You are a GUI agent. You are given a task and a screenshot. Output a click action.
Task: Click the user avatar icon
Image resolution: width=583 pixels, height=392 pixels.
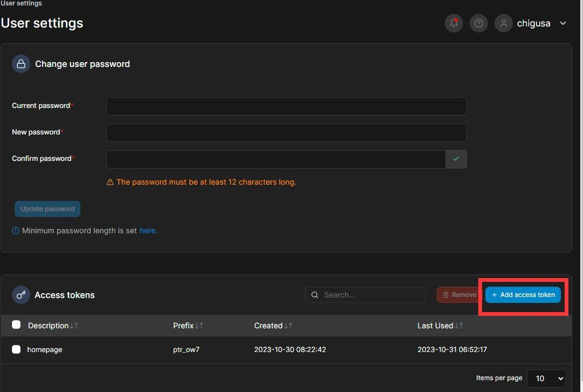pyautogui.click(x=504, y=23)
